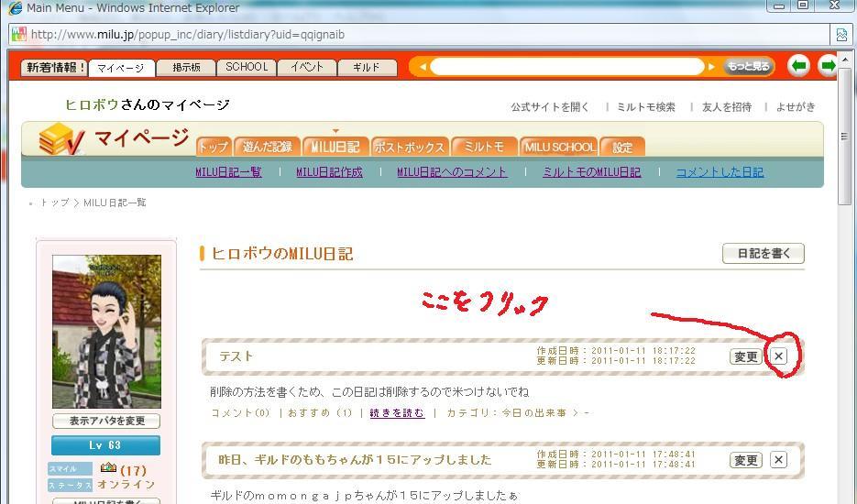Delete the ギルドのももちゃん diary entry with X
Screen dimensions: 857x504
[x=778, y=460]
